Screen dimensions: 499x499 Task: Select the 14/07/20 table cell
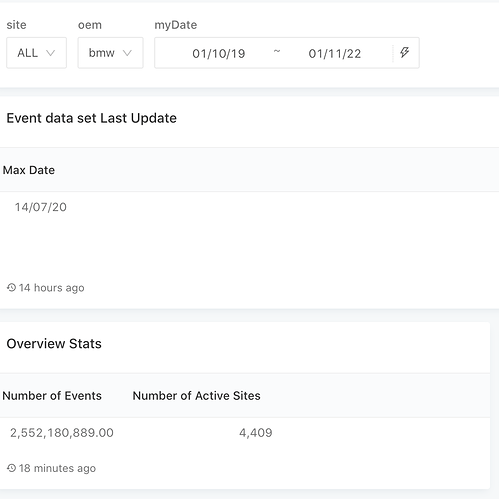(x=41, y=207)
